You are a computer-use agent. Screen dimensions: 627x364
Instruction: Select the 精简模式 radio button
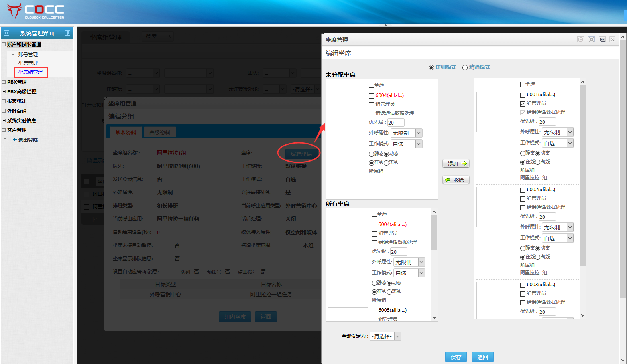pyautogui.click(x=465, y=67)
